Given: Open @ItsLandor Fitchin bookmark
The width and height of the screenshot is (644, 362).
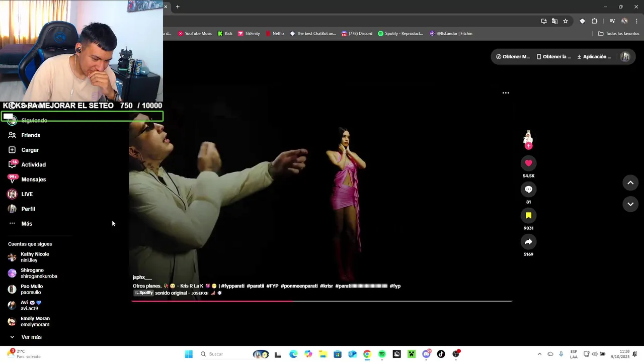Looking at the screenshot, I should [x=451, y=34].
